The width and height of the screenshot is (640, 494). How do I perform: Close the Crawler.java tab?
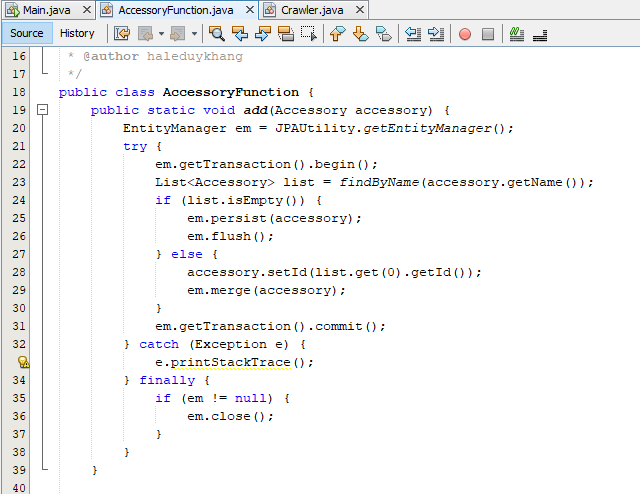[x=360, y=10]
